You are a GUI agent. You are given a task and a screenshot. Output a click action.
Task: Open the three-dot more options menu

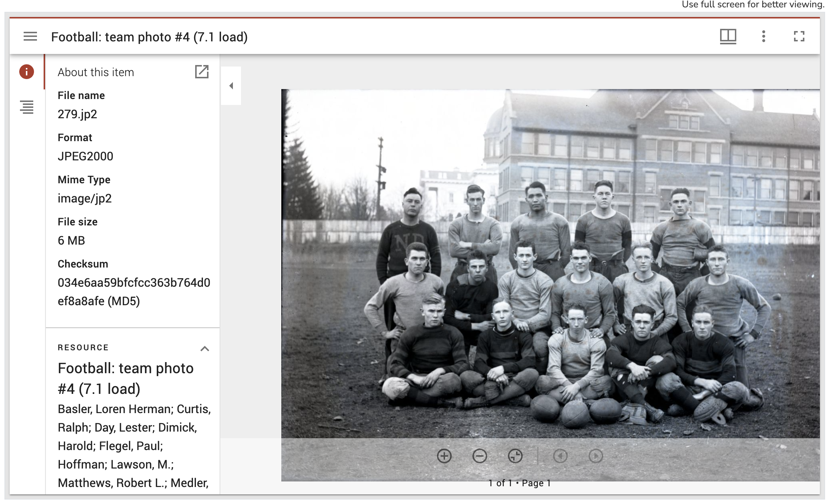pos(764,37)
